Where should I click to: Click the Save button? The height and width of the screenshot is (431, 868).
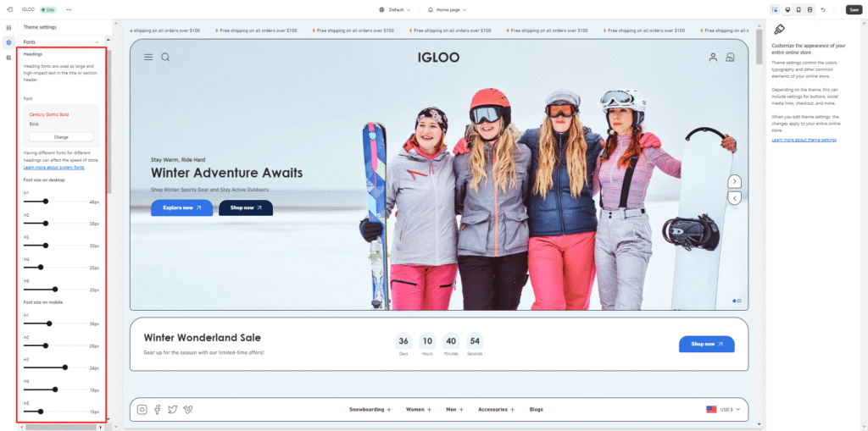click(x=854, y=9)
